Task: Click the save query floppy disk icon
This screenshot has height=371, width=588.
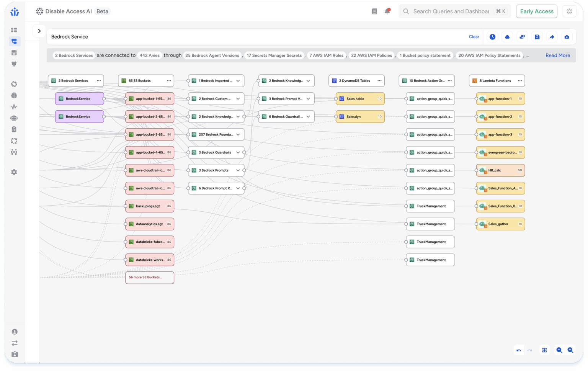Action: [537, 37]
